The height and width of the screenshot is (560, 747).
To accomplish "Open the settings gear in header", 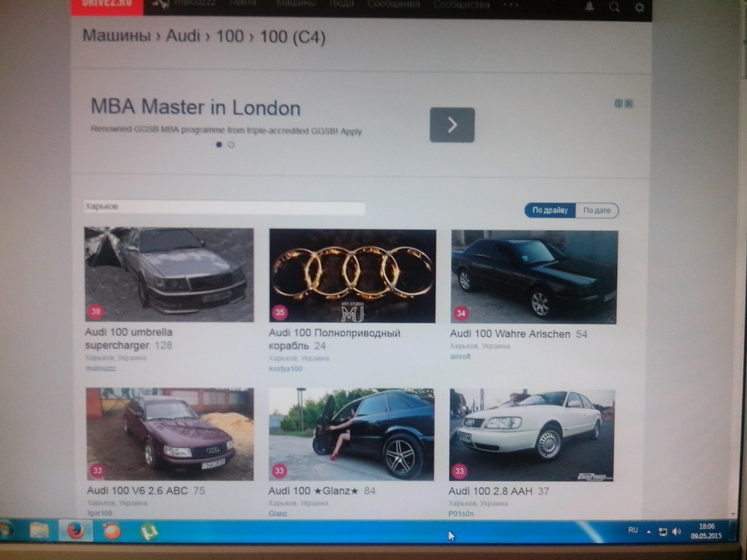I will [x=640, y=7].
